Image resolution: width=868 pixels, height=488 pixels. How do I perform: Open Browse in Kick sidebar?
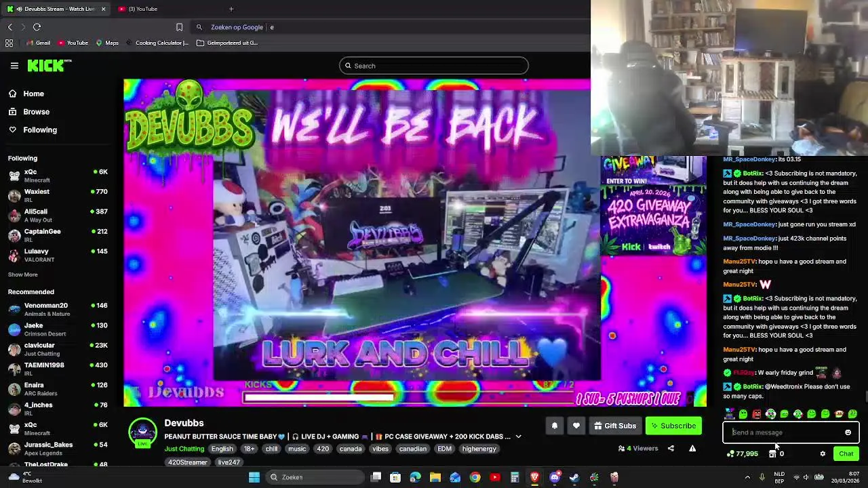coord(28,112)
